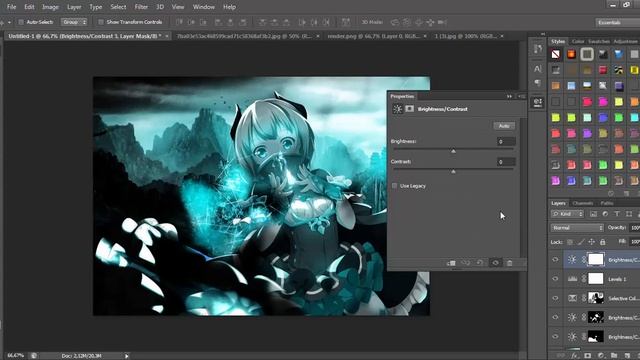Screen dimensions: 640x360
Task: Click the zoom percentage field in status bar
Action: [16, 356]
